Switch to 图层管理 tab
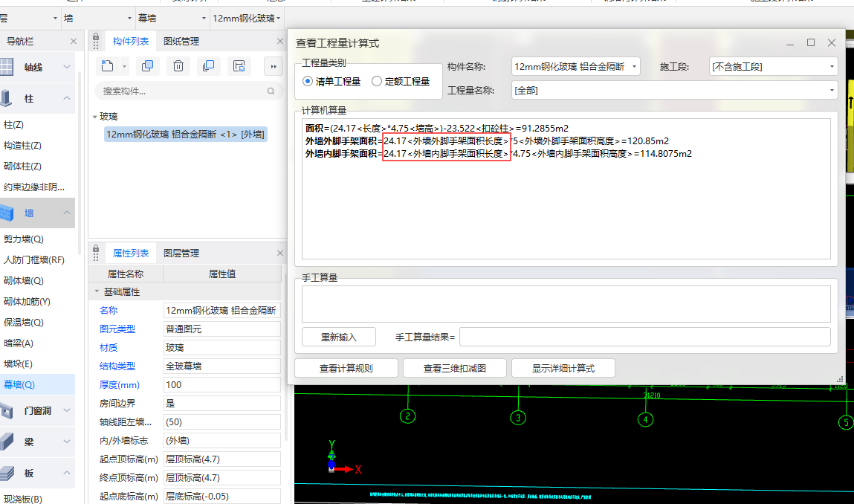 (181, 253)
